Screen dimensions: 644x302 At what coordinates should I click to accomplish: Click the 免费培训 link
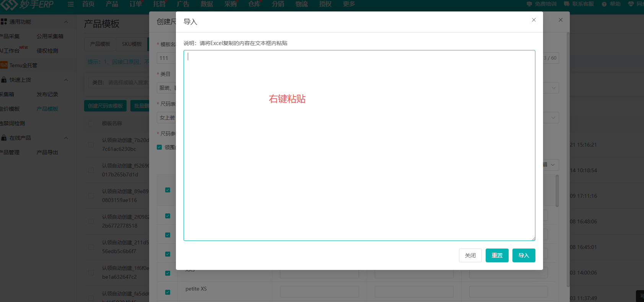pos(542,4)
